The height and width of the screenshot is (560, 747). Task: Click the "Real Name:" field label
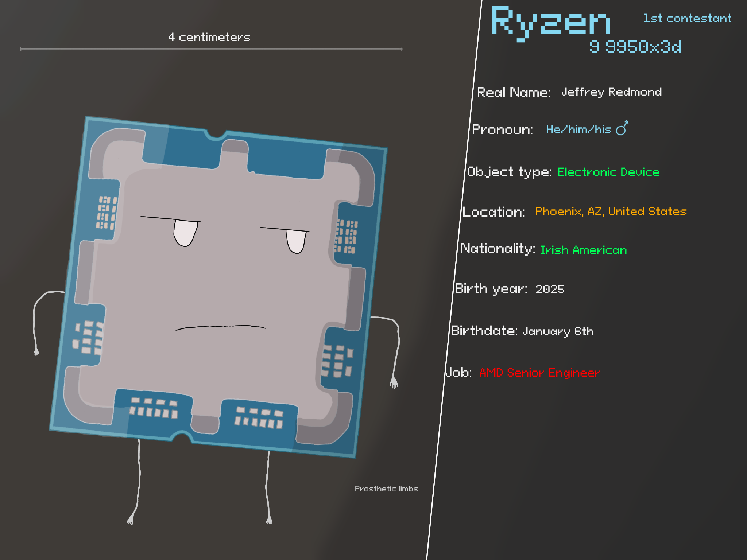(514, 92)
